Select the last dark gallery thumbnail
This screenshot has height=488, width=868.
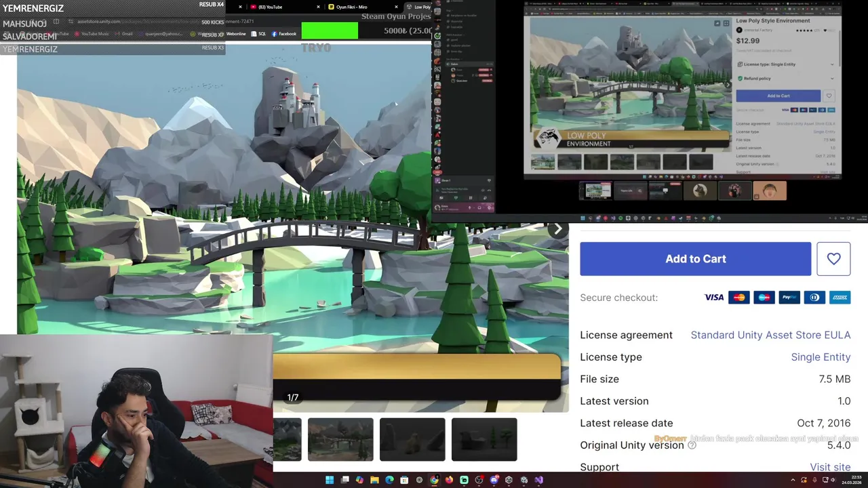484,439
